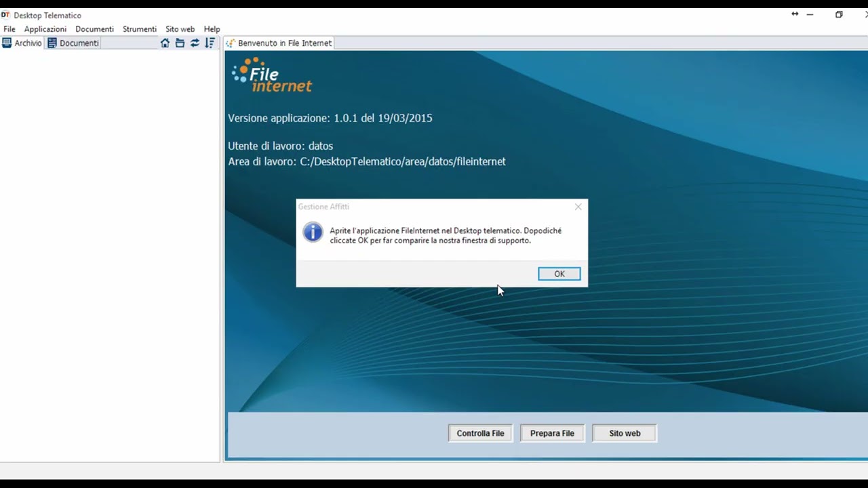This screenshot has width=868, height=488.
Task: Click the Sito web button at bottom
Action: [x=625, y=433]
